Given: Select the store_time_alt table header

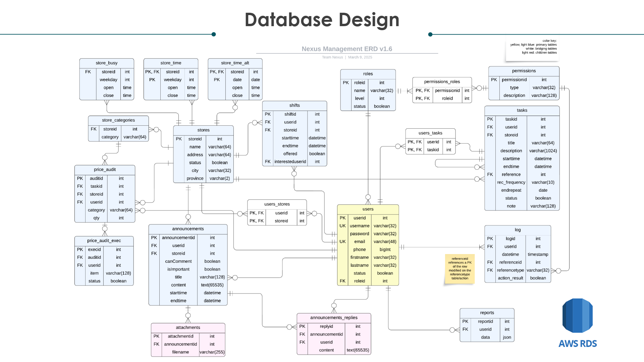Looking at the screenshot, I should 235,63.
